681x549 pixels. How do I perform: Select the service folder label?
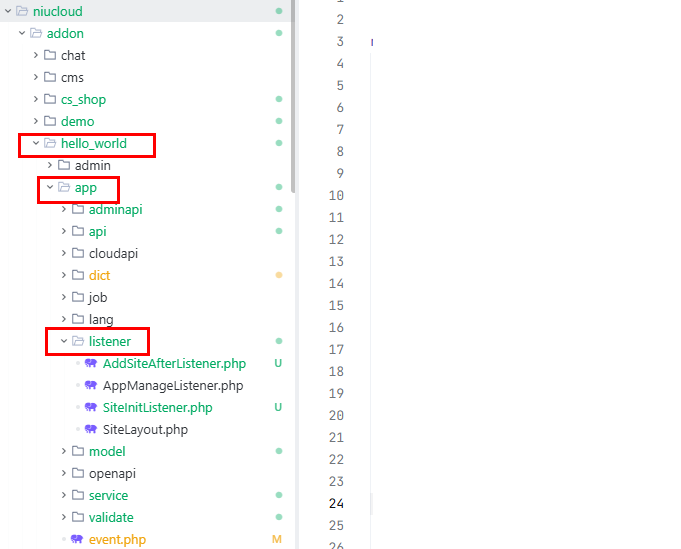click(110, 495)
